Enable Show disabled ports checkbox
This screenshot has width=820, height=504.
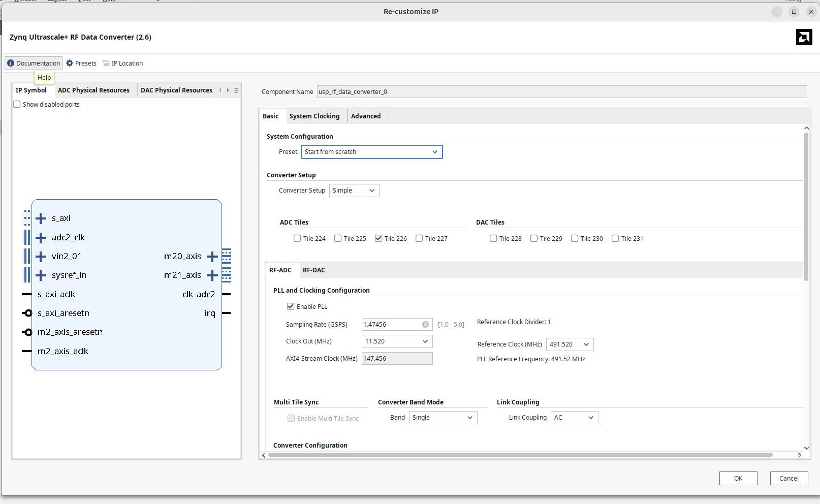17,105
